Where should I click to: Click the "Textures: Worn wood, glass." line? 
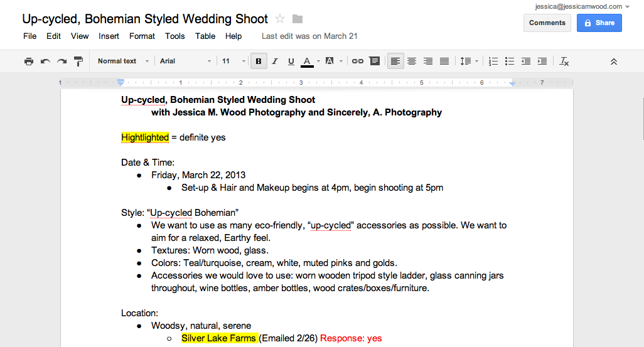(210, 250)
